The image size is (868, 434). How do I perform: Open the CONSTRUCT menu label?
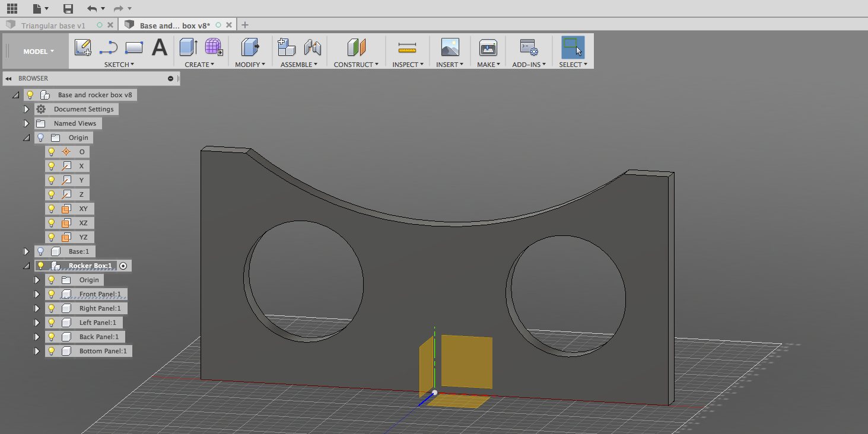click(356, 65)
